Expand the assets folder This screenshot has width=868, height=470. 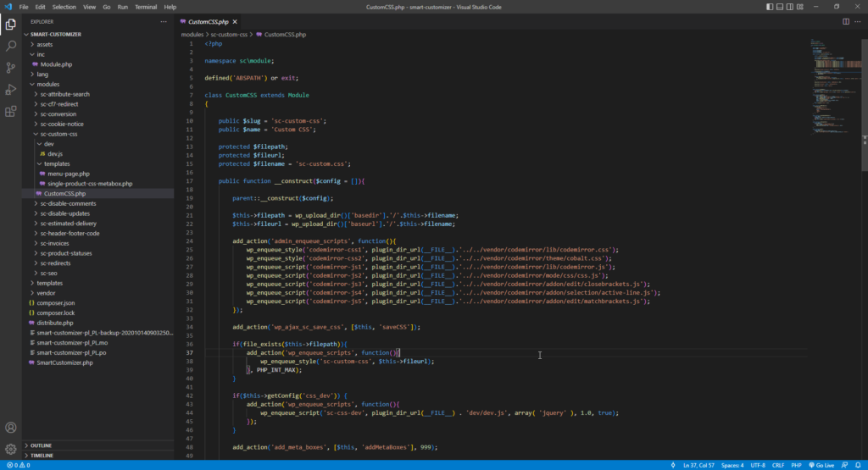[44, 44]
